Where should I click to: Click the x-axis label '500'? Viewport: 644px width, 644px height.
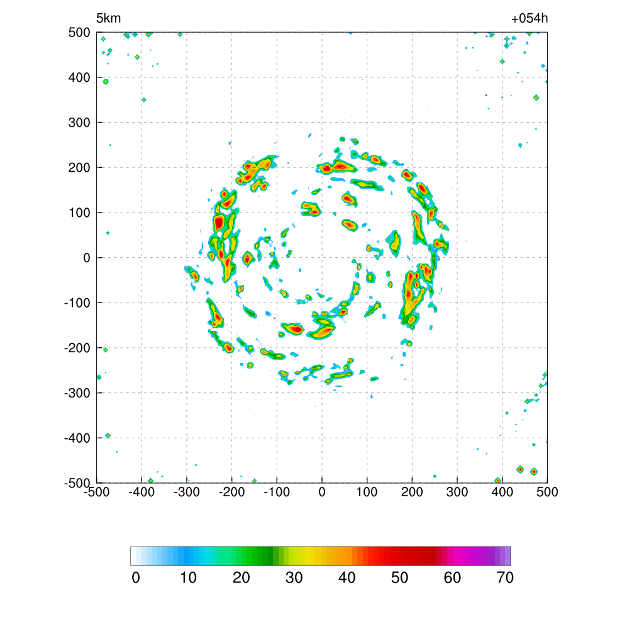click(548, 492)
